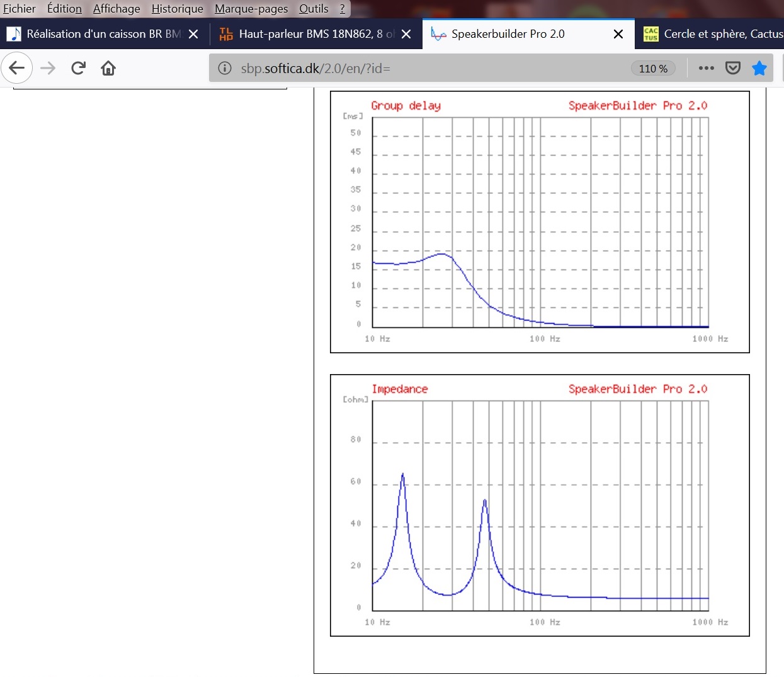Viewport: 784px width, 677px height.
Task: Open the page actions three-dots menu
Action: (x=707, y=68)
